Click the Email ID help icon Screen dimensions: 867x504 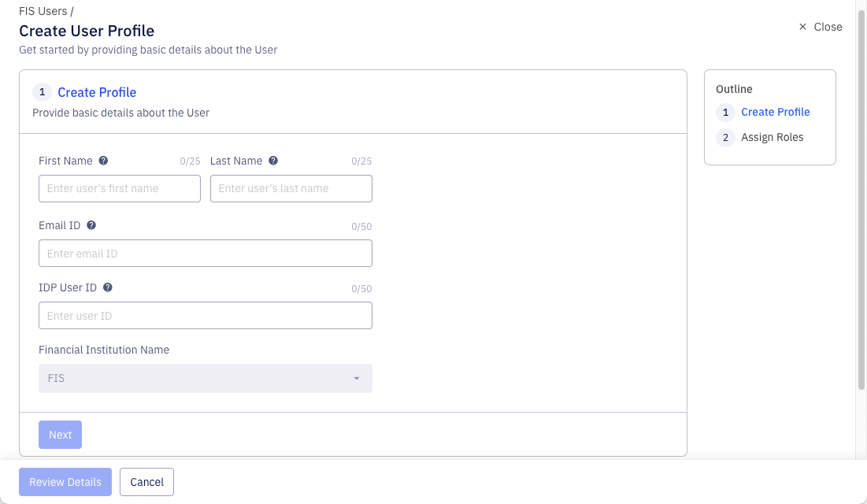pos(91,225)
